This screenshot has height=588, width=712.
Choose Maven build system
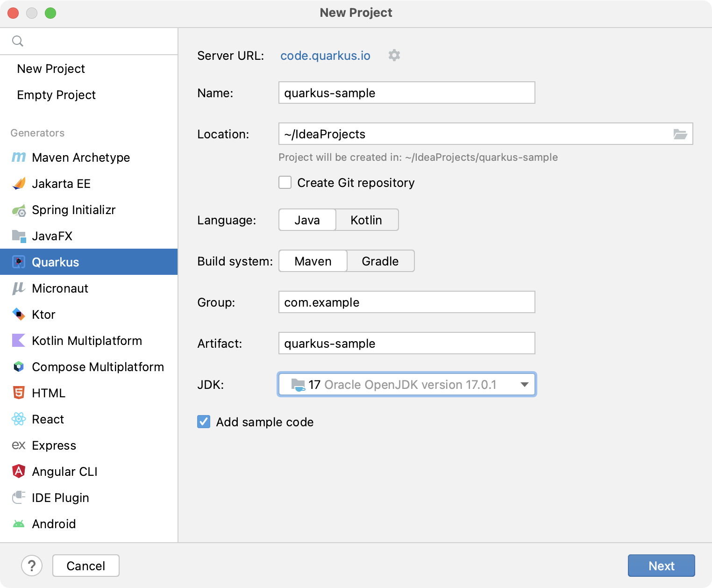313,261
